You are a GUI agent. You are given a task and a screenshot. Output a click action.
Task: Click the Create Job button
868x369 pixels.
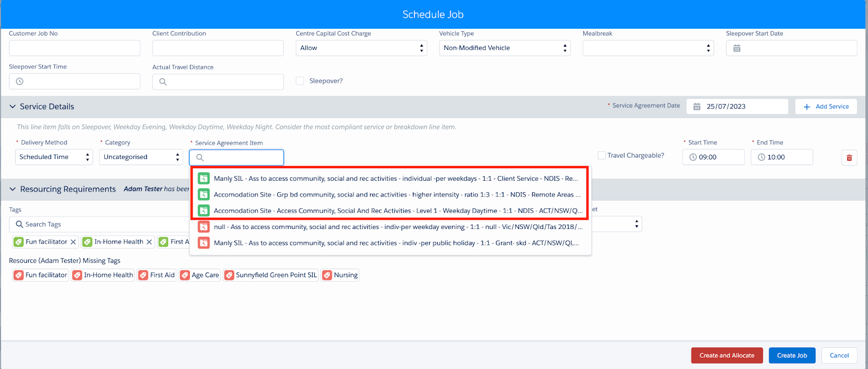coord(792,355)
